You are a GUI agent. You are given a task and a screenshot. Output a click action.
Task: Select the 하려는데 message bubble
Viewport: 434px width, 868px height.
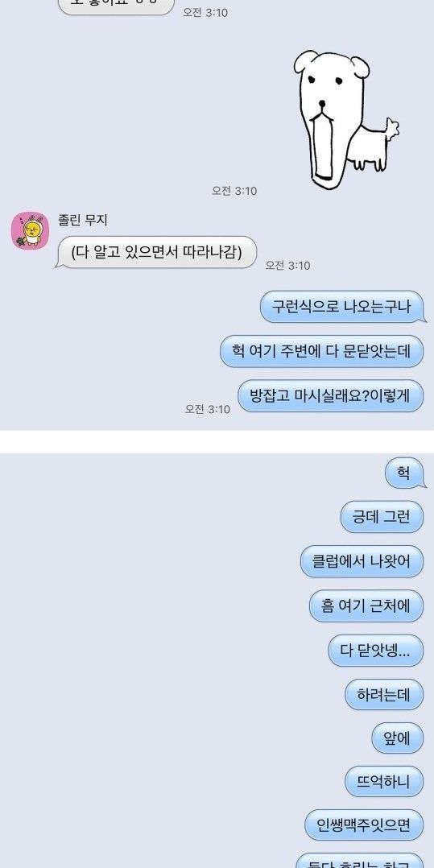coord(385,694)
